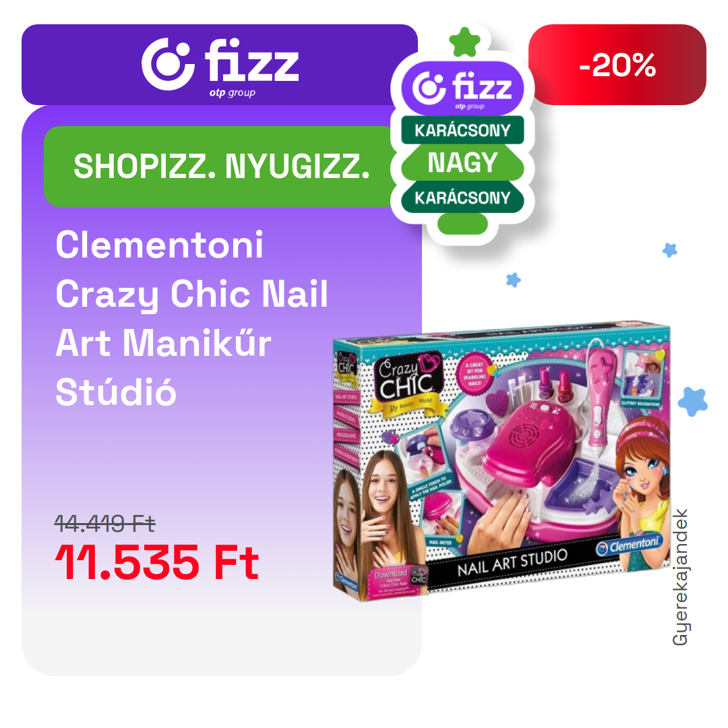Click the small blue star near tree
This screenshot has width=728, height=728.
[x=513, y=280]
